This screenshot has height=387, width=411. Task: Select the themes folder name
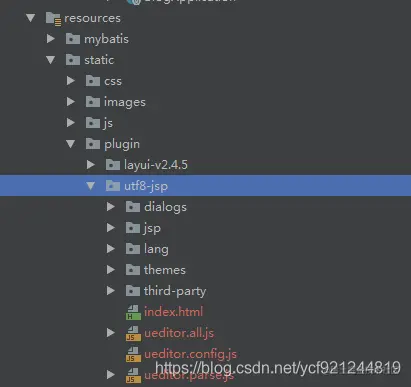tap(165, 270)
